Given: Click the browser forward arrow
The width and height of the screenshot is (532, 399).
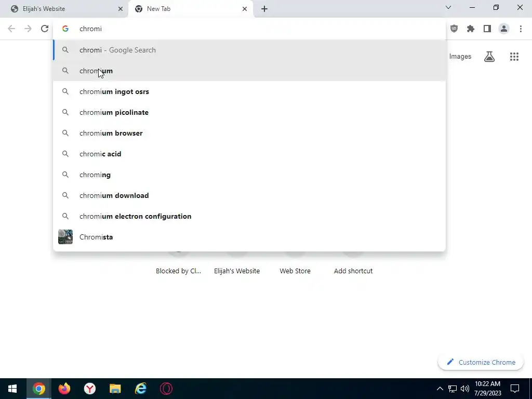Looking at the screenshot, I should [28, 29].
